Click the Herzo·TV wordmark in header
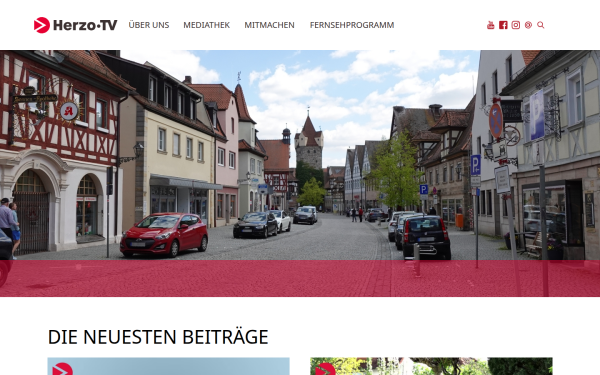Screen dimensions: 600x375 click(x=85, y=25)
